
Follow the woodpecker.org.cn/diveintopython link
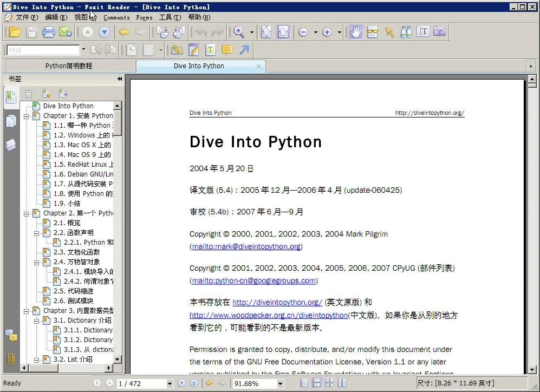269,315
